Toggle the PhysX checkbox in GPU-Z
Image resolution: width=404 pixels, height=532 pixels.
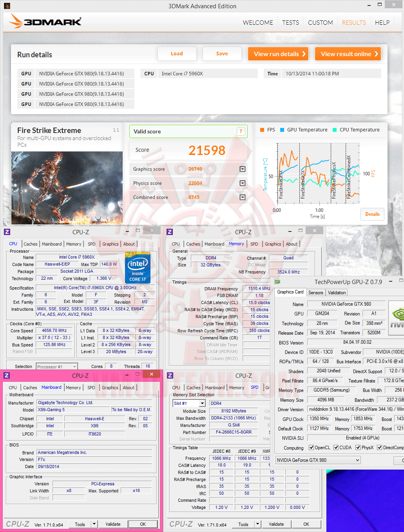358,448
